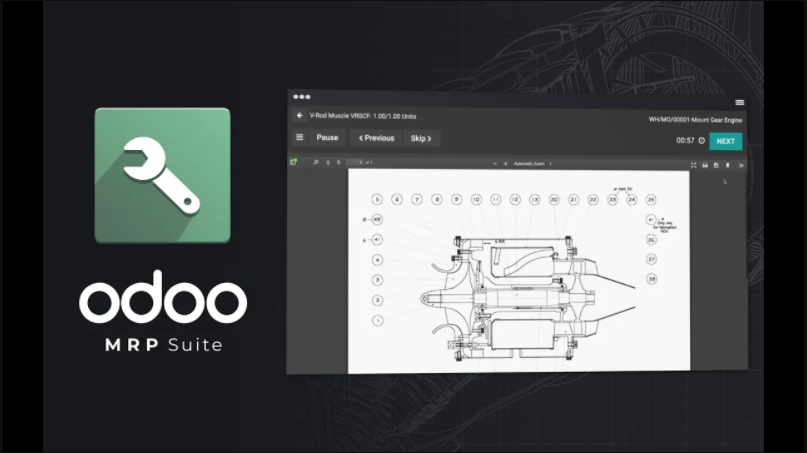Zoom in the PDF with plus
The width and height of the screenshot is (807, 453).
[x=505, y=164]
